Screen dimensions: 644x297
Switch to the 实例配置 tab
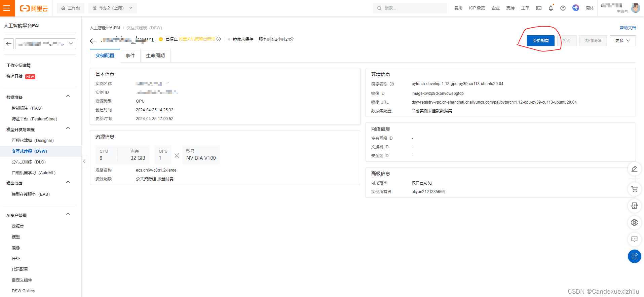click(x=105, y=56)
